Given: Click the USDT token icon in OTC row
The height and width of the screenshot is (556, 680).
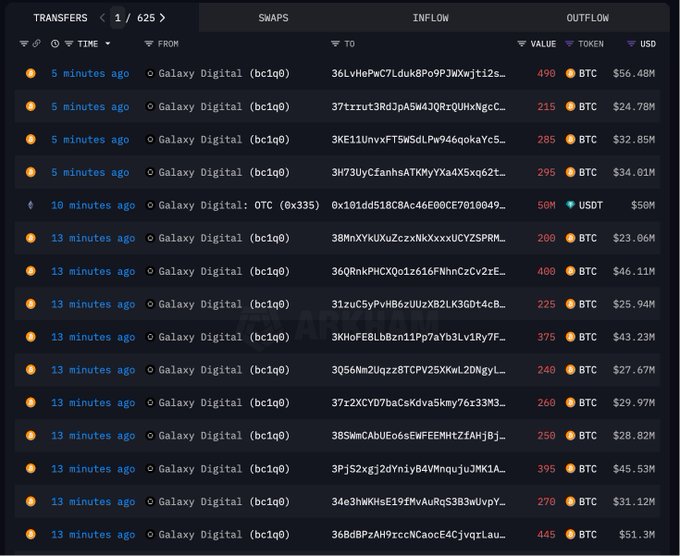Looking at the screenshot, I should 571,205.
